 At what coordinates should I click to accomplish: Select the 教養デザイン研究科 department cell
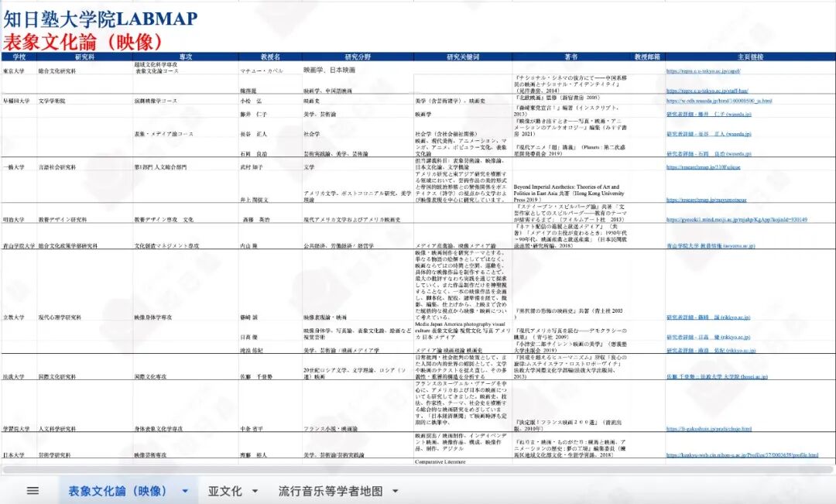pos(63,220)
